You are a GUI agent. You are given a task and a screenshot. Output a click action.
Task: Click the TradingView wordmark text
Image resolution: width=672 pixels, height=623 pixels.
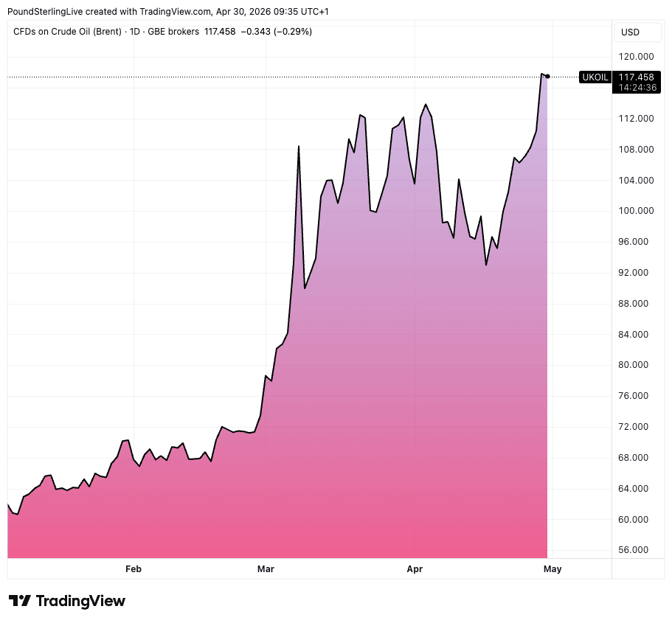point(80,601)
